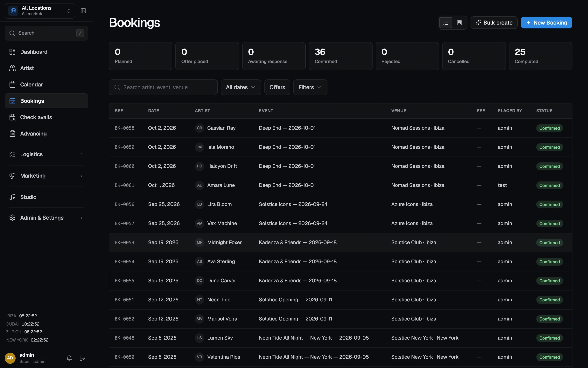Focus the sidebar Search field
The image size is (588, 368).
46,33
